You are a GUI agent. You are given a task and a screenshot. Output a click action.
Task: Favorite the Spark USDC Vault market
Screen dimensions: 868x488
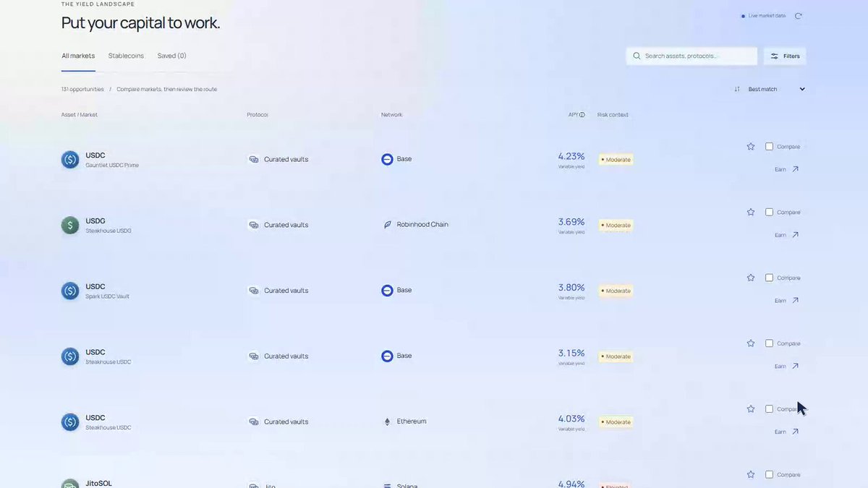[751, 278]
